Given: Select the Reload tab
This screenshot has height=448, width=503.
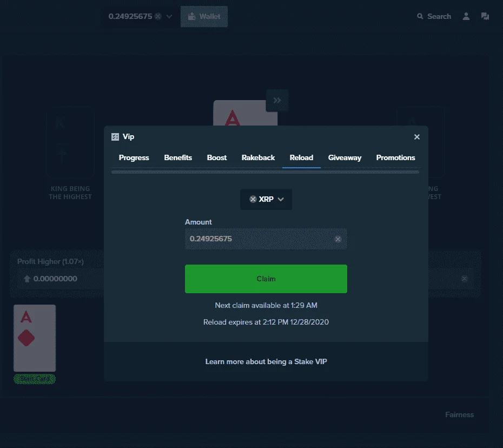Looking at the screenshot, I should [301, 157].
